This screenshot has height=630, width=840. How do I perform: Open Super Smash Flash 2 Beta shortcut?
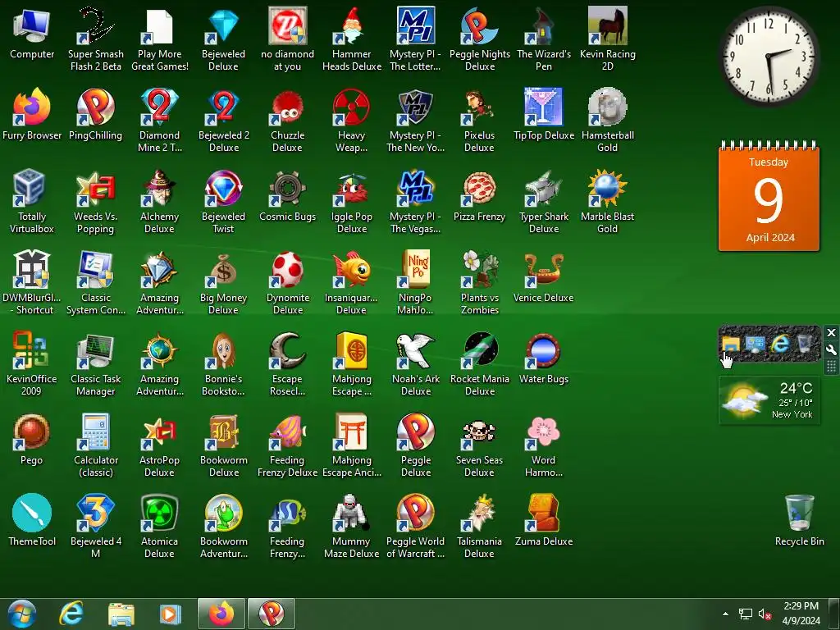95,25
